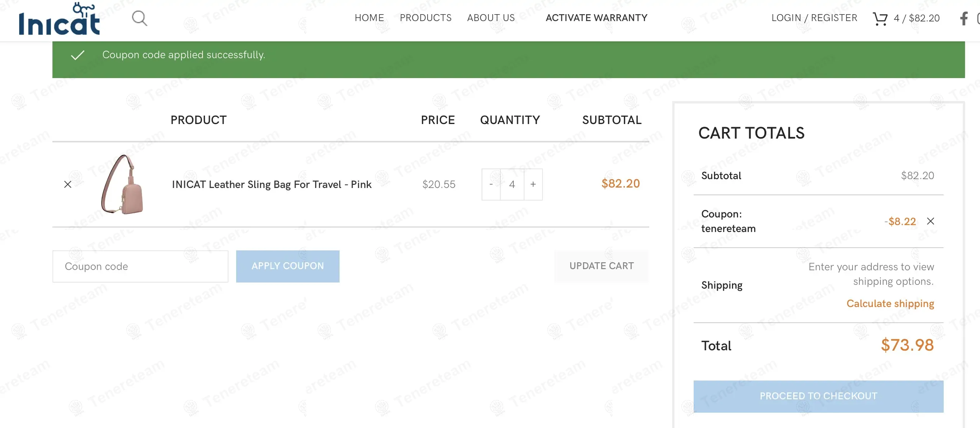Click the 'Coupon: tenereteam' label
Viewport: 980px width, 428px height.
(728, 221)
